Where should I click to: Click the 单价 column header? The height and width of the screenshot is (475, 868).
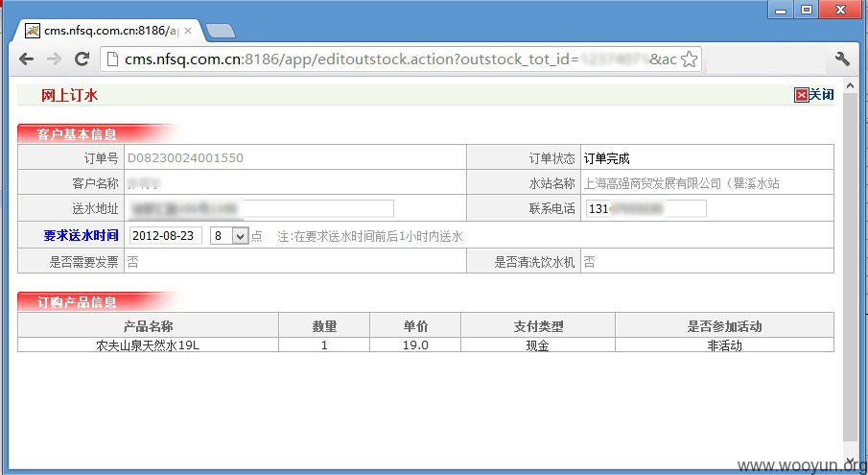pos(415,326)
